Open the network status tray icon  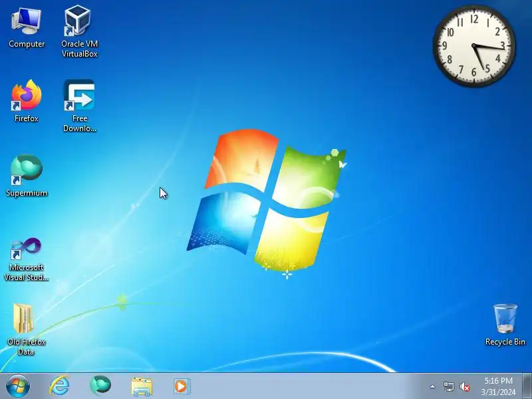coord(448,386)
